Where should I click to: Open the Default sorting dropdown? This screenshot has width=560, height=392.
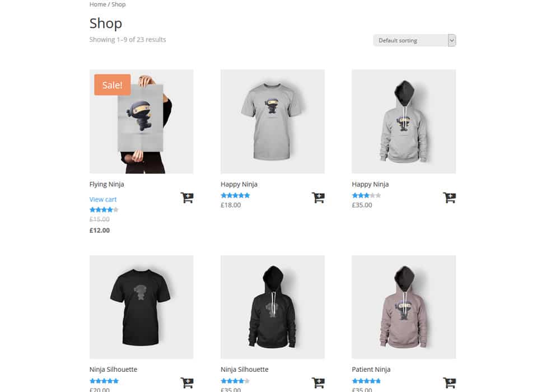pyautogui.click(x=414, y=40)
